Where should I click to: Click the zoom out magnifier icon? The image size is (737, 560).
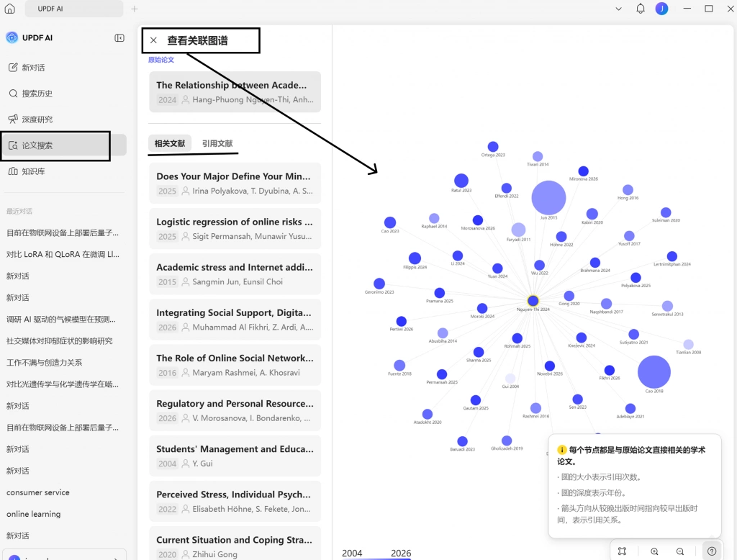point(680,551)
